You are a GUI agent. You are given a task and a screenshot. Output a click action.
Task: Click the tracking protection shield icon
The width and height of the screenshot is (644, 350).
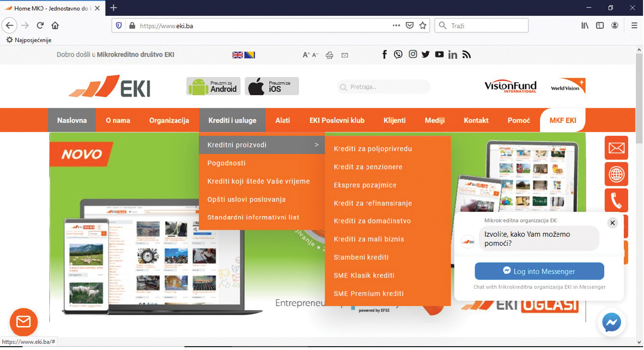pyautogui.click(x=119, y=26)
